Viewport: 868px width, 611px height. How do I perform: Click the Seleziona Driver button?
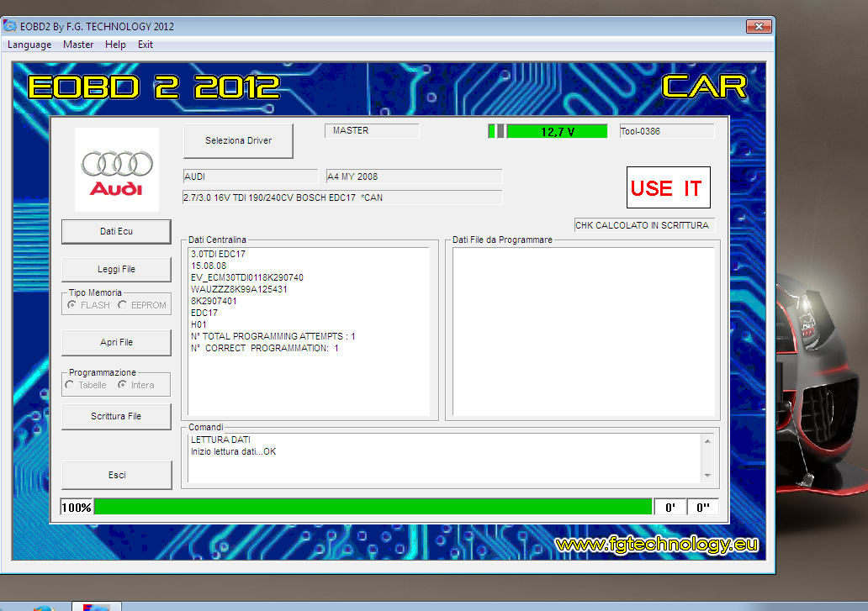click(238, 140)
